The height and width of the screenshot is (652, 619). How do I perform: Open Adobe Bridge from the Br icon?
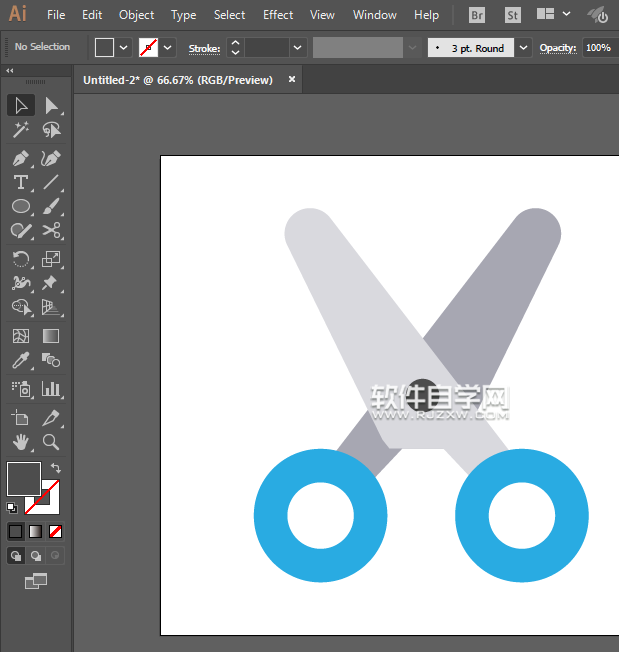[x=477, y=15]
